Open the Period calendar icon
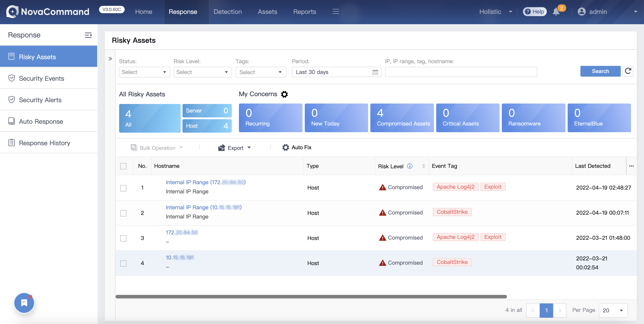 click(x=375, y=72)
